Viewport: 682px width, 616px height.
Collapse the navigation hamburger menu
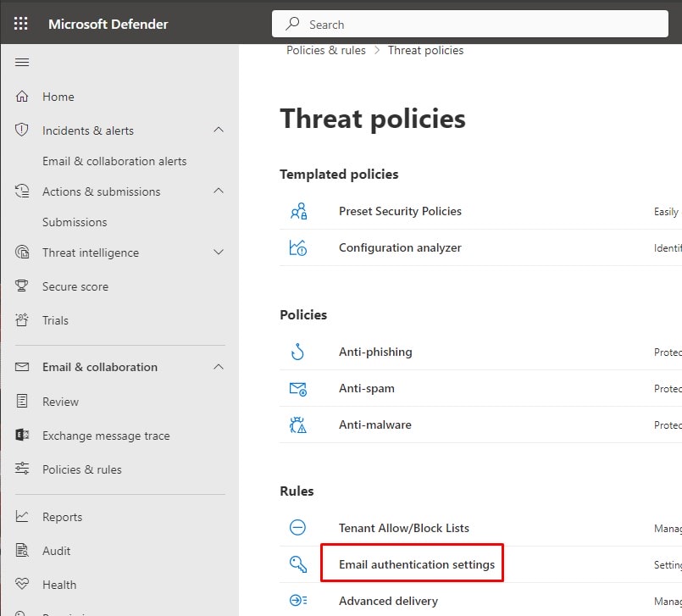pos(22,62)
